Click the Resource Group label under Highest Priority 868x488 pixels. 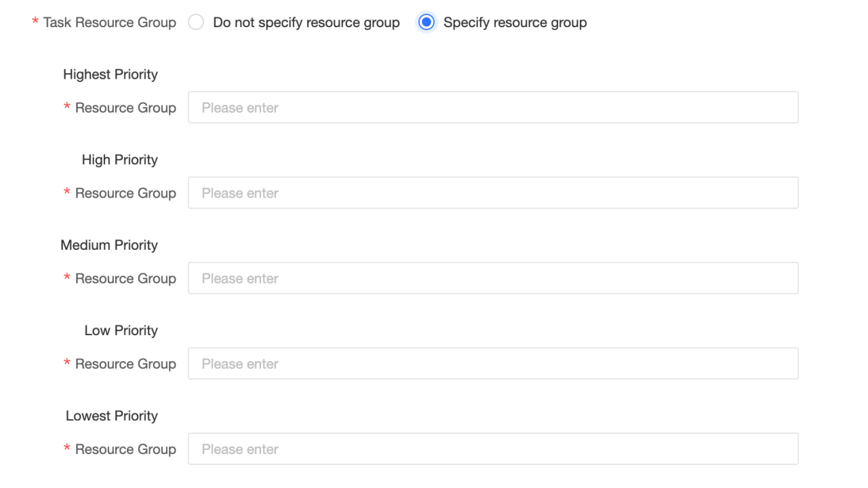tap(125, 108)
